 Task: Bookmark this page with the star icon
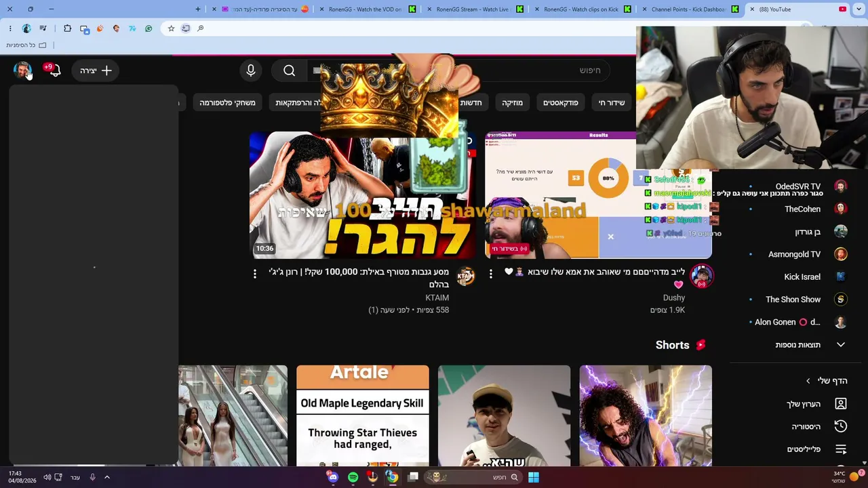[x=171, y=28]
